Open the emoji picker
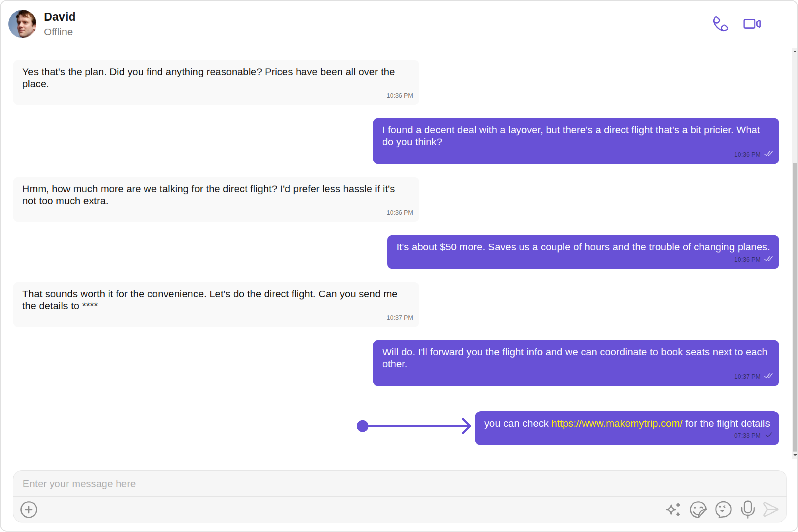 (x=723, y=510)
